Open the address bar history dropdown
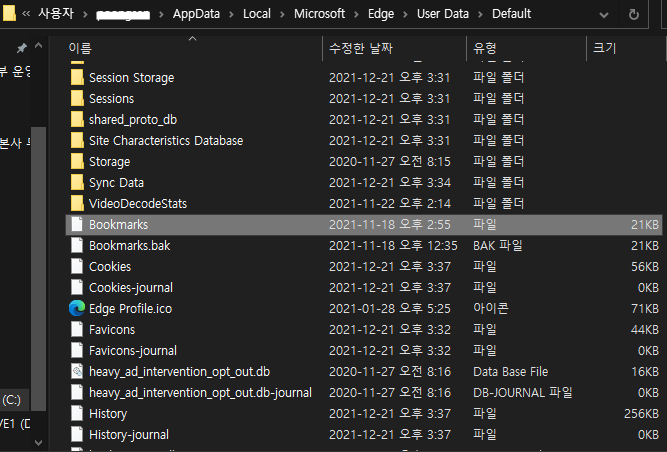Viewport: 667px width, 452px height. click(604, 15)
